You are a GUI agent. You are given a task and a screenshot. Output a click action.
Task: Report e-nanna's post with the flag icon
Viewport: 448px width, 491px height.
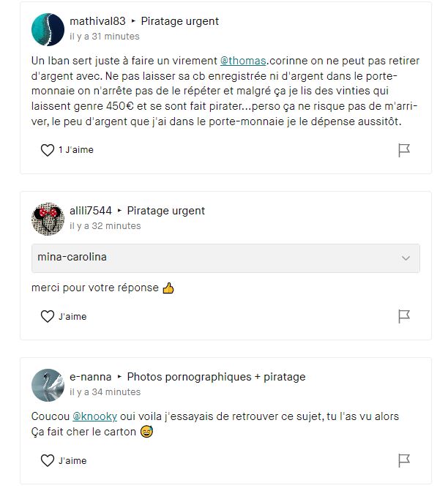(x=404, y=460)
